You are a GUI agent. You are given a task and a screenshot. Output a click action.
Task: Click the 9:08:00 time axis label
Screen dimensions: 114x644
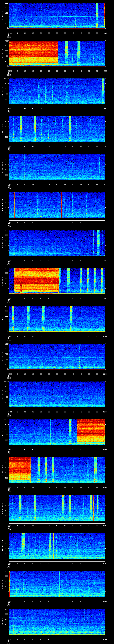coord(9,298)
